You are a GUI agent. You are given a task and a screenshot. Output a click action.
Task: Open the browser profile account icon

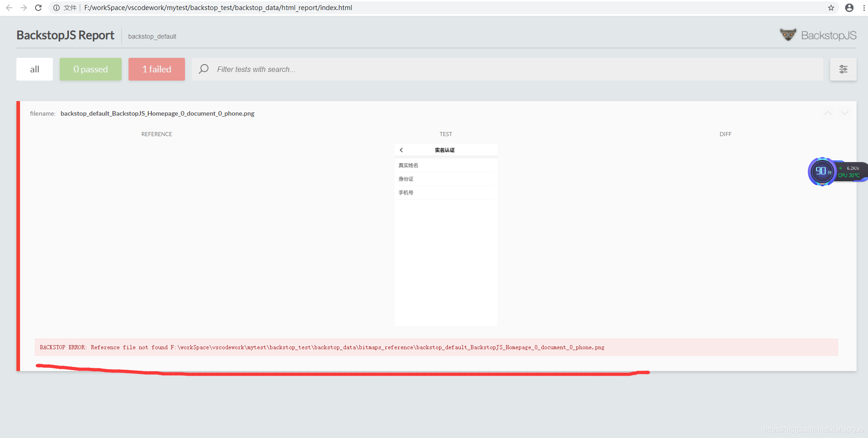[849, 8]
